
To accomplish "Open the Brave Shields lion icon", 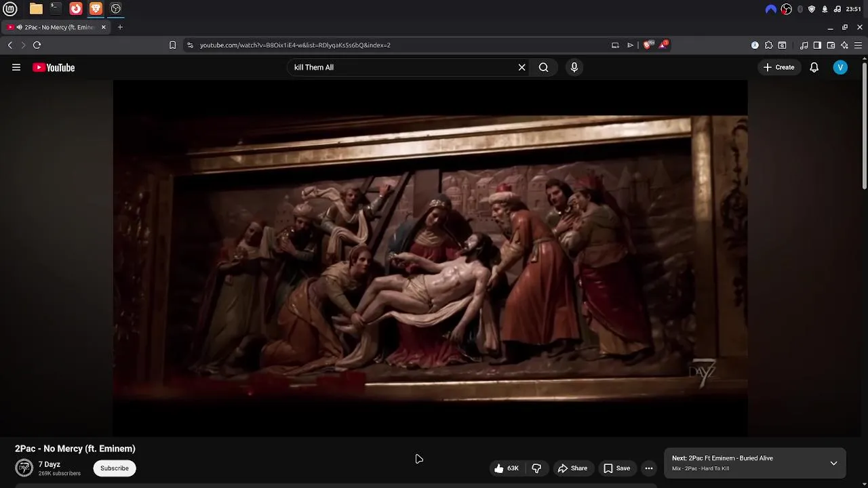I will (x=648, y=45).
